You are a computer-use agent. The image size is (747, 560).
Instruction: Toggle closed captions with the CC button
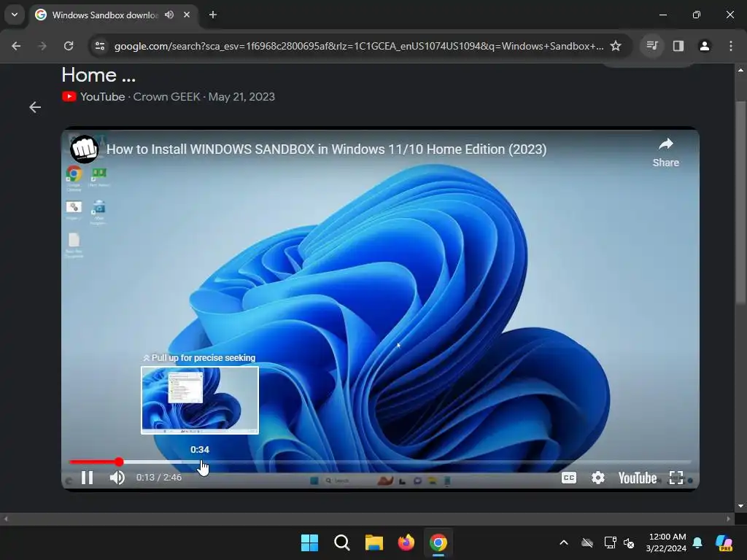point(569,478)
